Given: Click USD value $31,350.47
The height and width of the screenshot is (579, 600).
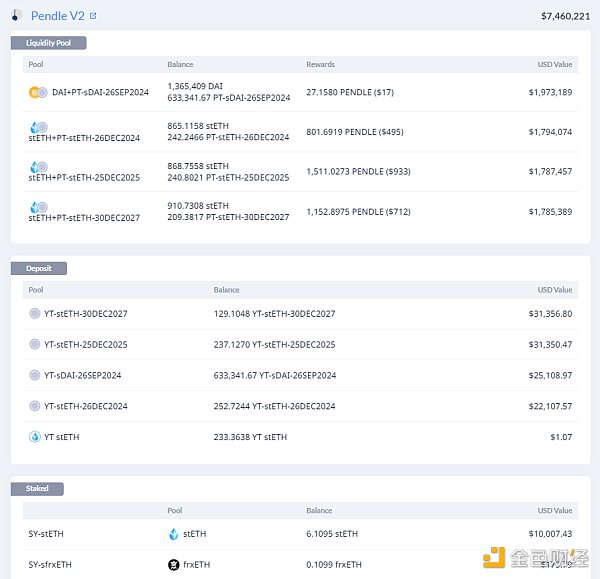Looking at the screenshot, I should [550, 345].
